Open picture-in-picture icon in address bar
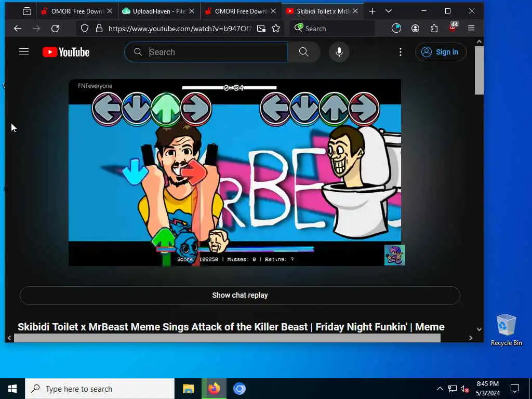The image size is (532, 399). (261, 29)
